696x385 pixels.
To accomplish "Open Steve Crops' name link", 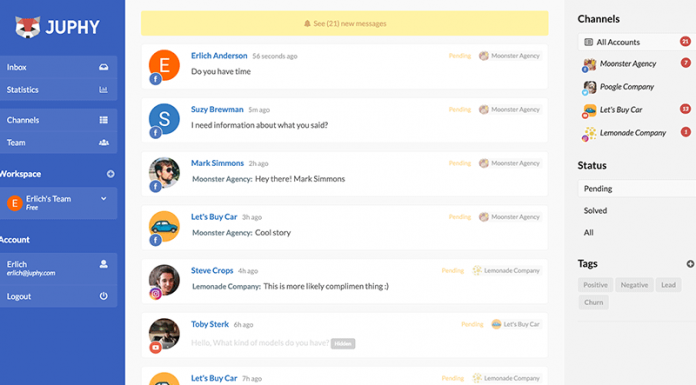I will click(212, 270).
